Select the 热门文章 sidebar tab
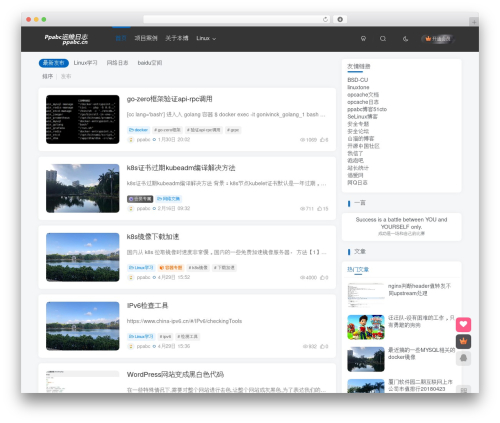 (358, 269)
